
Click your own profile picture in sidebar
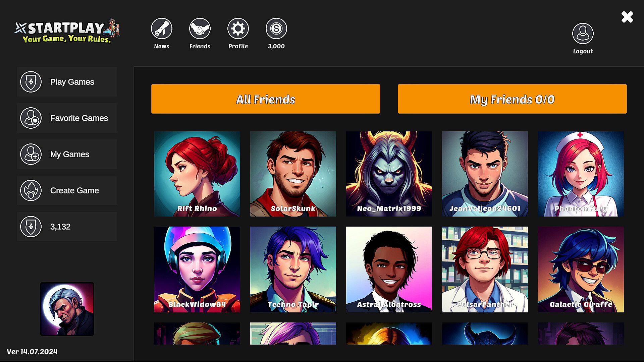(x=67, y=309)
